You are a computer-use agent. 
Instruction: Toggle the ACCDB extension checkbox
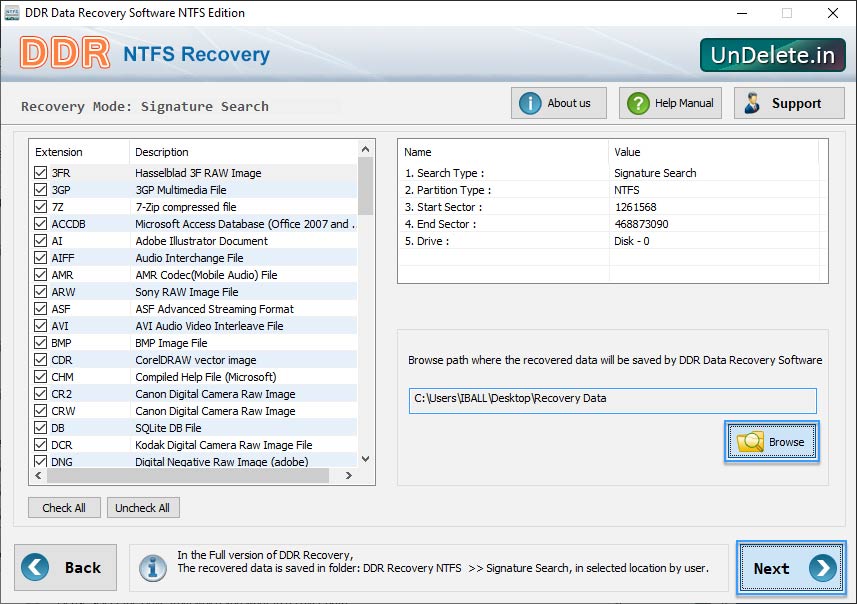(x=40, y=224)
